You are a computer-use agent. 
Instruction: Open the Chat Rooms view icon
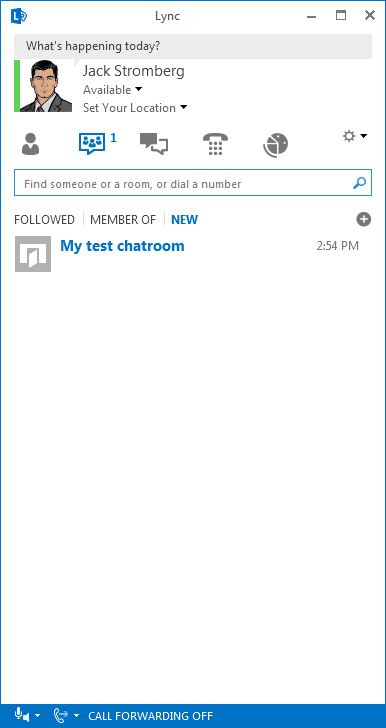92,144
